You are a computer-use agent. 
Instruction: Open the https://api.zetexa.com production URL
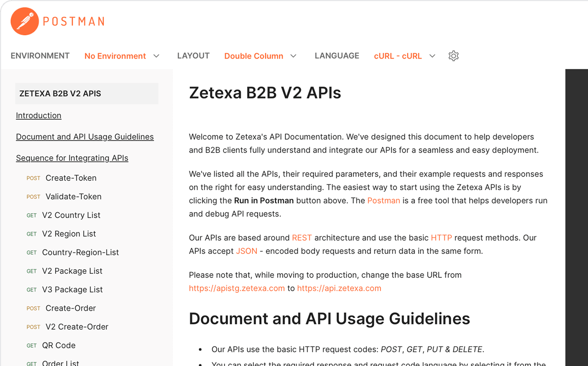click(x=339, y=288)
